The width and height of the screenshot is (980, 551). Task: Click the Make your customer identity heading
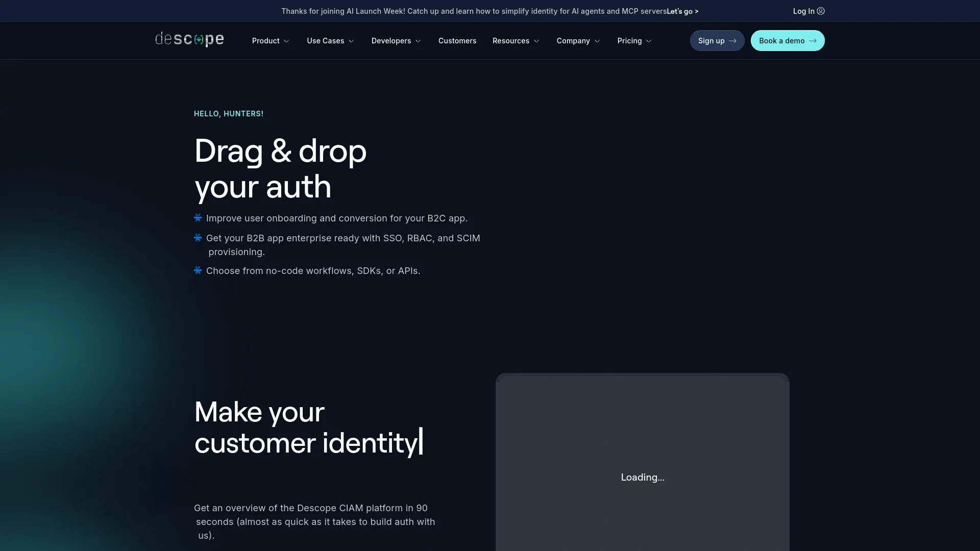point(309,427)
